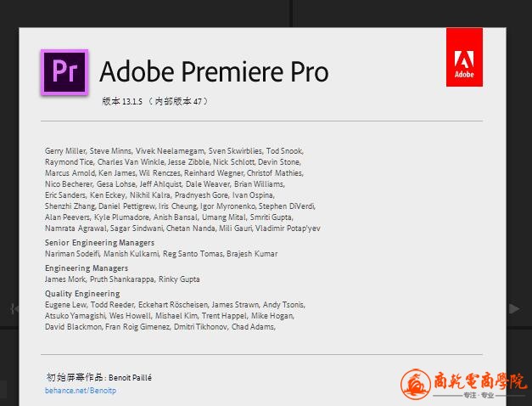This screenshot has height=406, width=532.
Task: Click the orange watermark emblem icon
Action: pyautogui.click(x=417, y=385)
